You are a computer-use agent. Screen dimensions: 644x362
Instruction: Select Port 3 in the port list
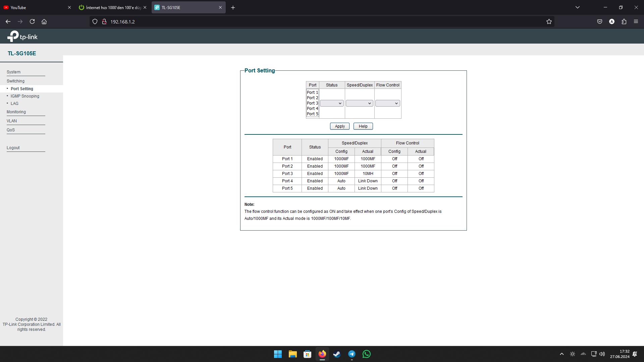pos(312,103)
